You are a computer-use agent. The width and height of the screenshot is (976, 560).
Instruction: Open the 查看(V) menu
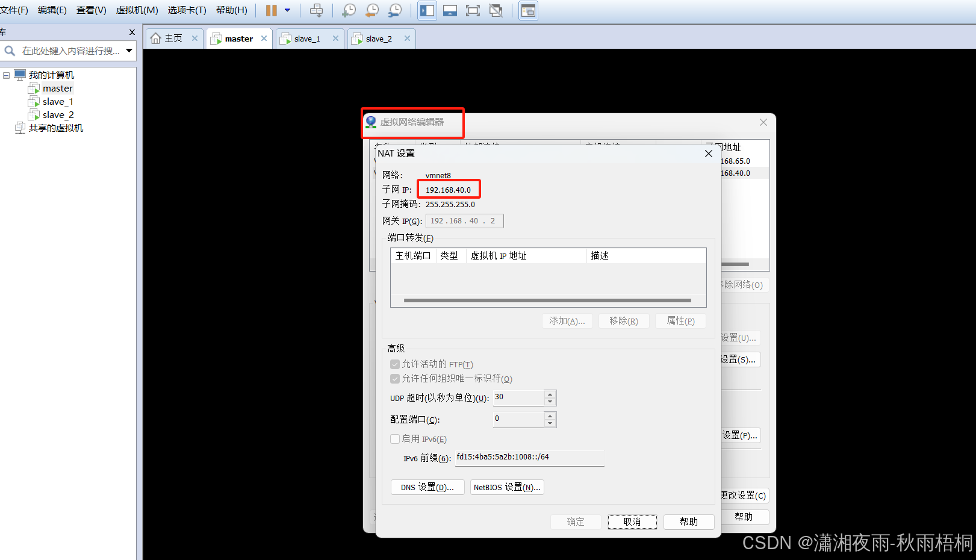pos(91,10)
